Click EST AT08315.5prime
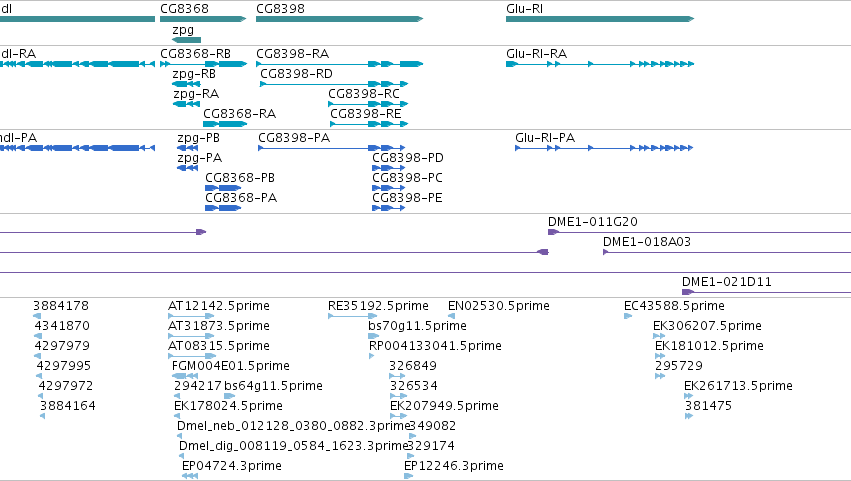 click(x=219, y=346)
